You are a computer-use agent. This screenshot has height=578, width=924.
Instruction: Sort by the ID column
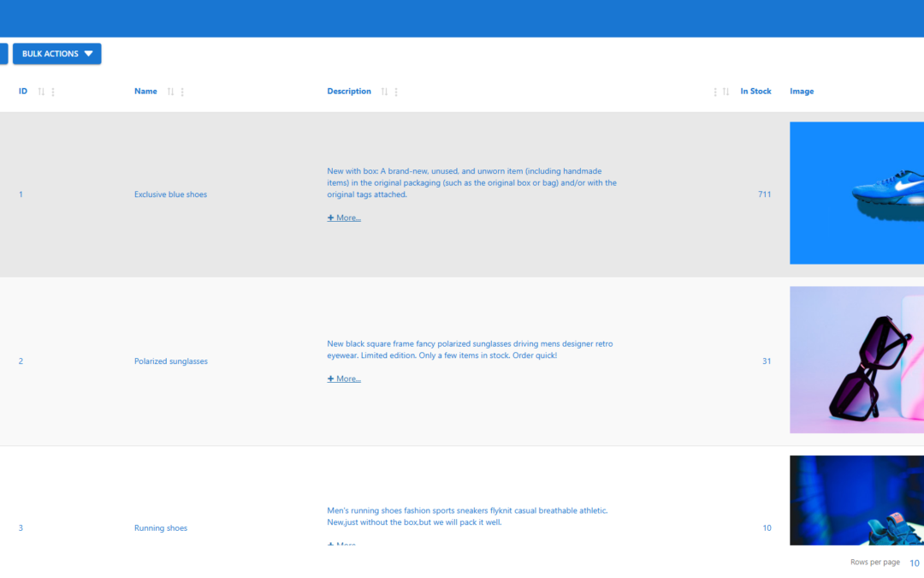41,92
